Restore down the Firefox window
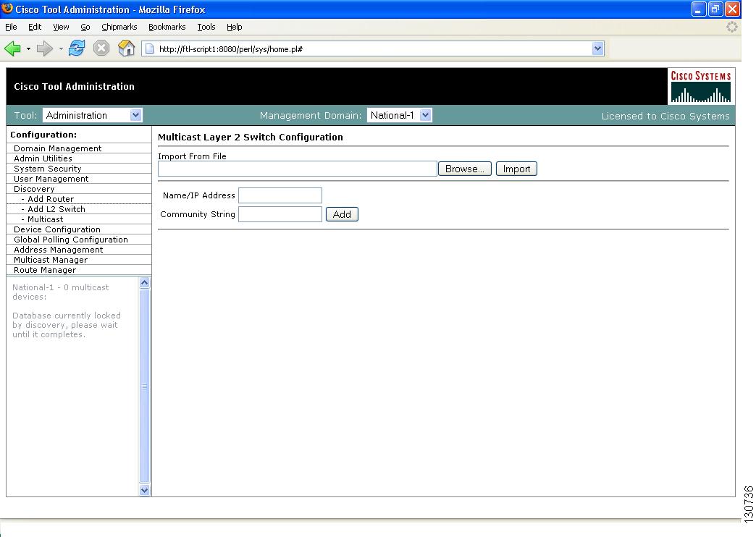The image size is (756, 537). 715,9
